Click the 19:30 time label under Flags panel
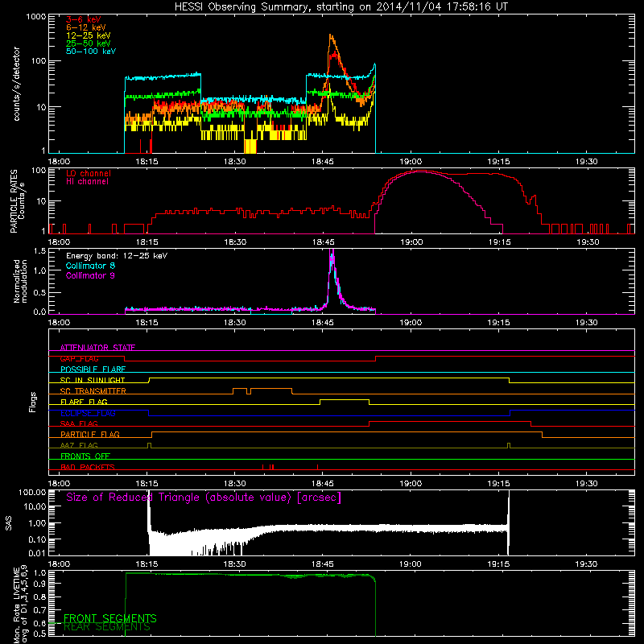The height and width of the screenshot is (644, 644). point(586,484)
